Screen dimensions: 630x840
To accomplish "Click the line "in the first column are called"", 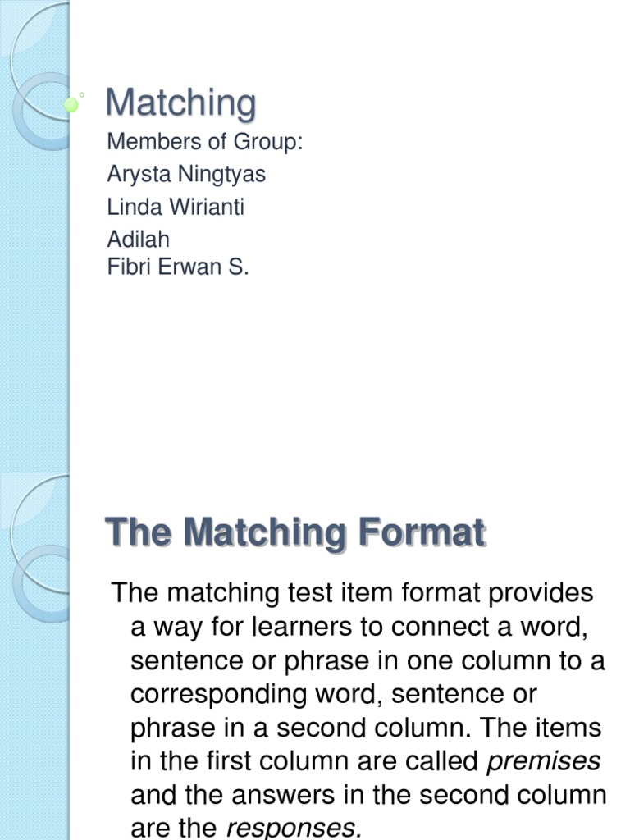I will [x=305, y=761].
